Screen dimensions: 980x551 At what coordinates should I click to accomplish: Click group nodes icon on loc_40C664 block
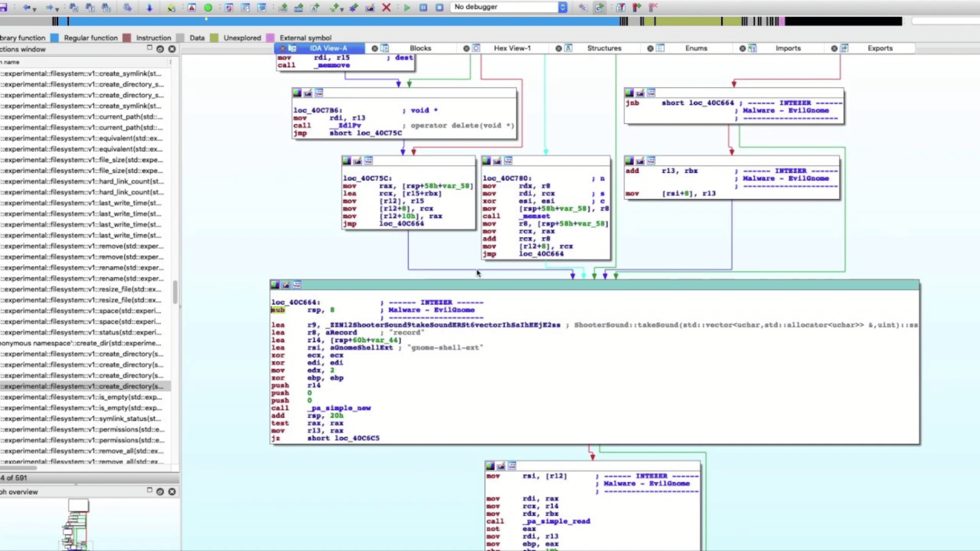coord(297,285)
